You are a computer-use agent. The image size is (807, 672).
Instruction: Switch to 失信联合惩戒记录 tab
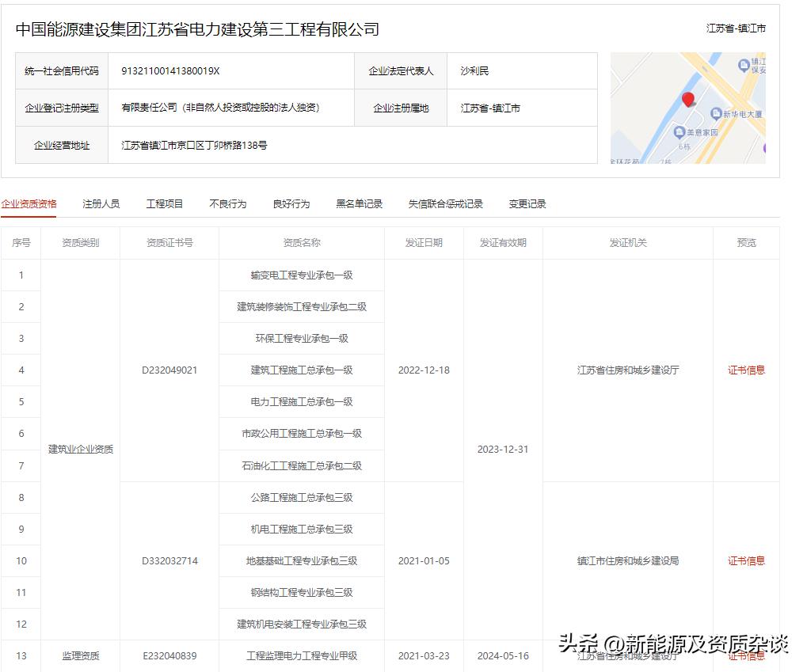click(x=445, y=203)
